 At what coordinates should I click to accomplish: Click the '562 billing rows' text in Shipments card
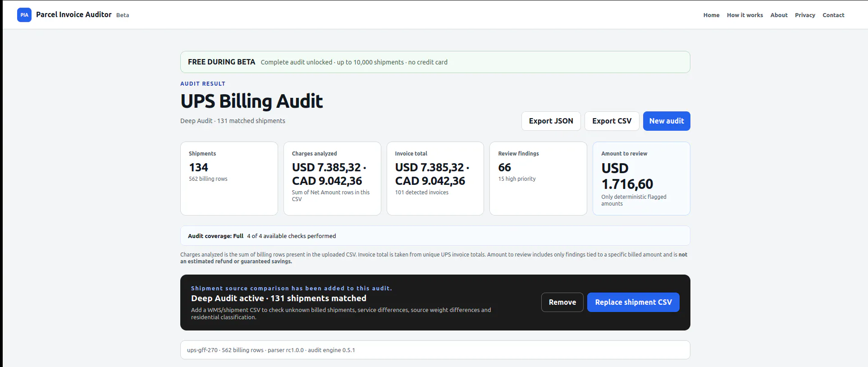point(208,179)
